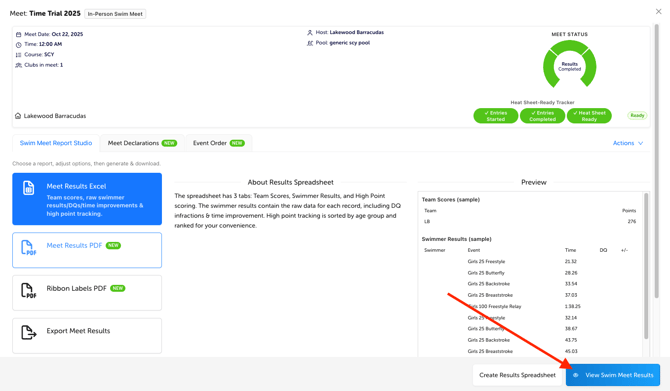Click the clock icon beside Time

coord(18,44)
